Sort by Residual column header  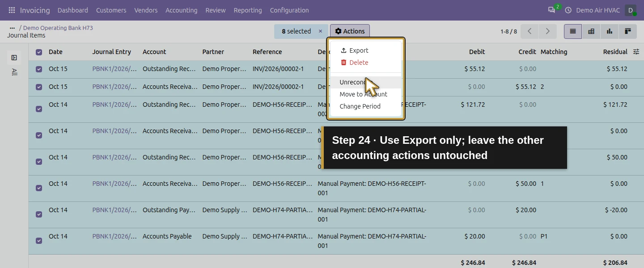pyautogui.click(x=615, y=52)
